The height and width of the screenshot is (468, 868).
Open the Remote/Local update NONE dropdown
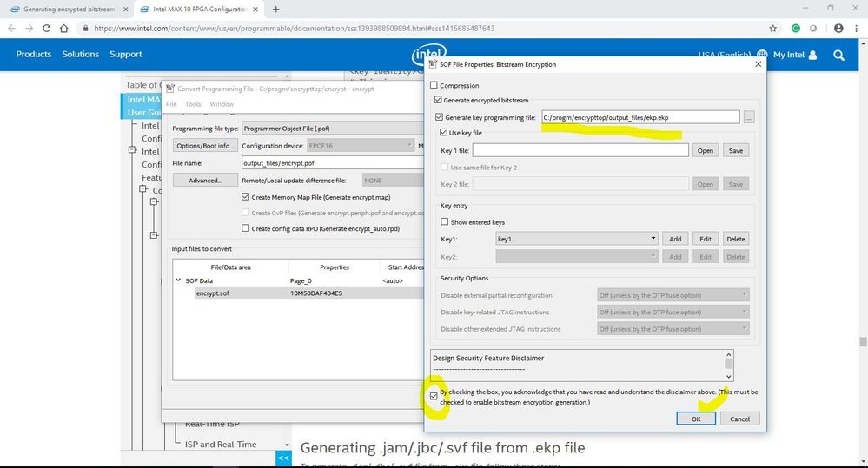point(393,181)
